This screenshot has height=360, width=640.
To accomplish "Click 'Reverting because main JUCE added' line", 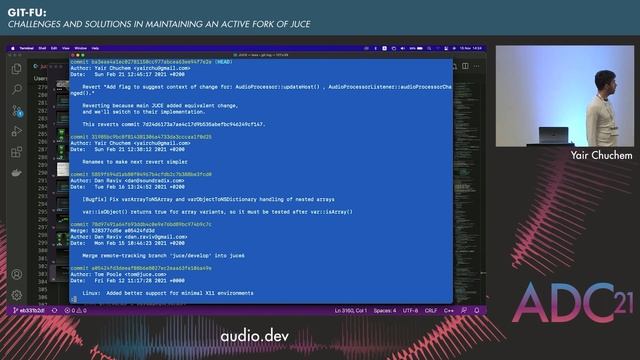I will (160, 105).
